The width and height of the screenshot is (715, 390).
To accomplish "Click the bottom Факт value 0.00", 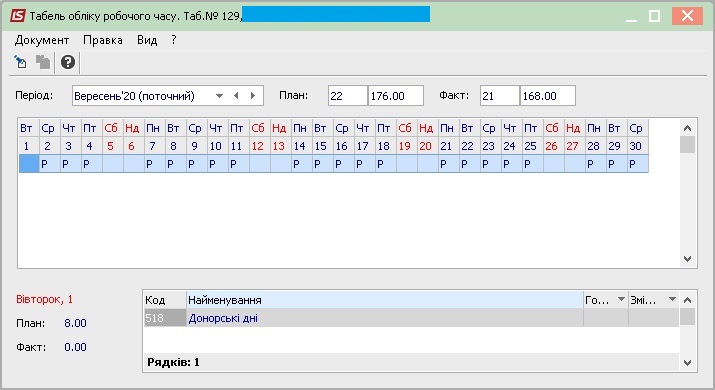I will pyautogui.click(x=75, y=347).
